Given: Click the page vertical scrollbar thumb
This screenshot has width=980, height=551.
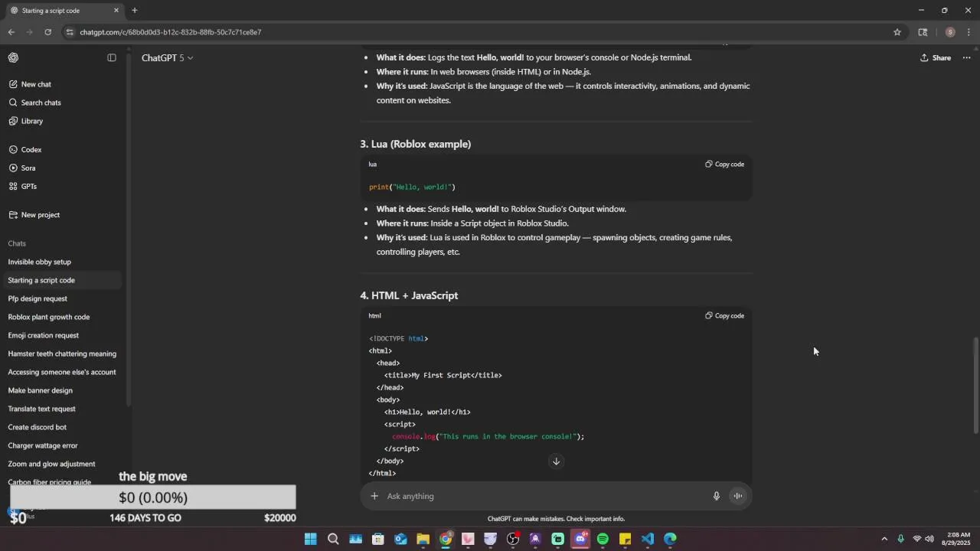Looking at the screenshot, I should [x=975, y=386].
